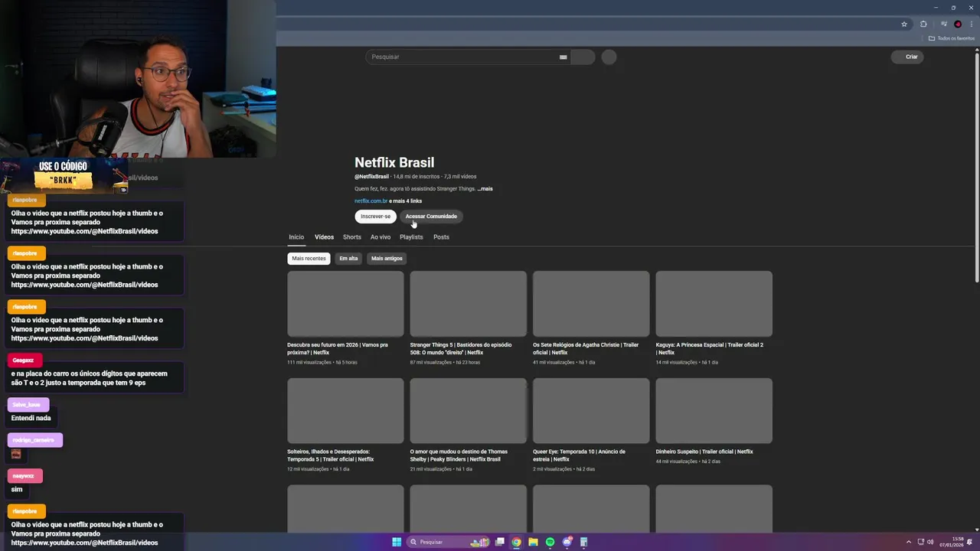Select the Mais antigos filter chip
The width and height of the screenshot is (980, 551).
point(387,258)
